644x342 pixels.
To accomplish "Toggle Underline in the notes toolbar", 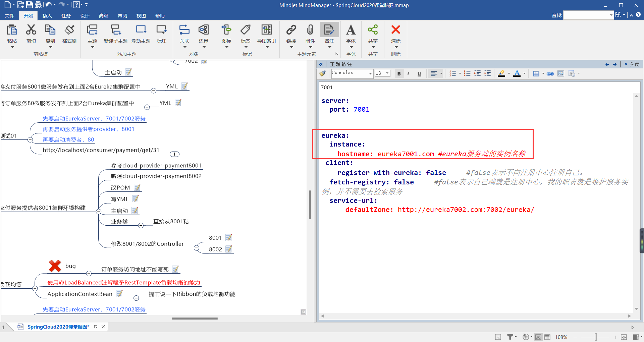I will tap(419, 74).
